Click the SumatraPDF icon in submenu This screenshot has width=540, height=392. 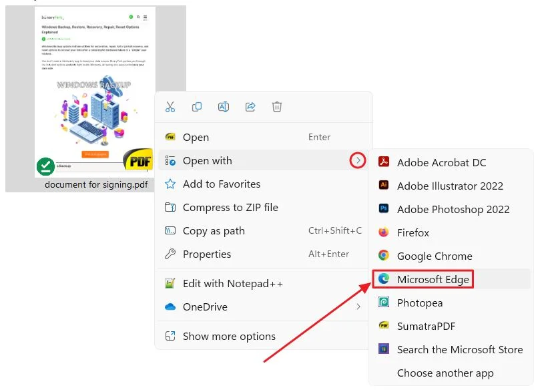coord(384,325)
